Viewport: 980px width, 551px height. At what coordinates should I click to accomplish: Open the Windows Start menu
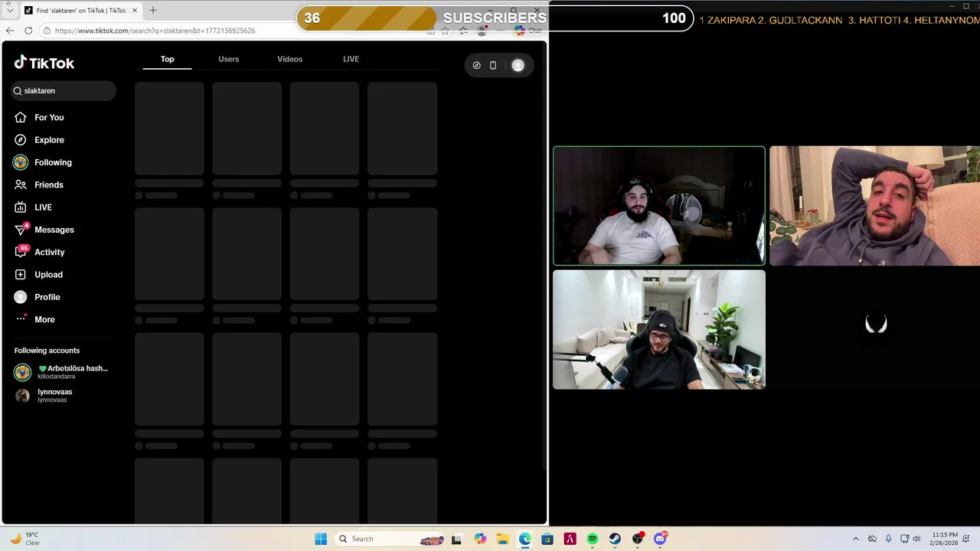[x=321, y=539]
